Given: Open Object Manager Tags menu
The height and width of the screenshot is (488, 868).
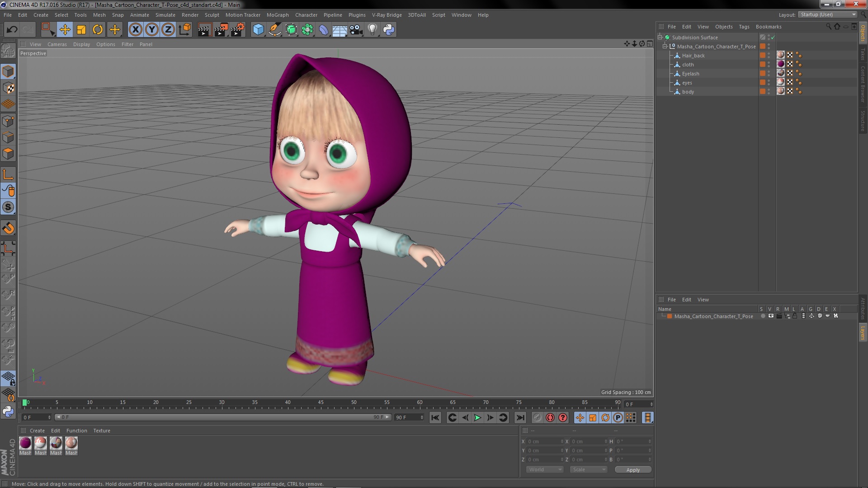Looking at the screenshot, I should [744, 27].
